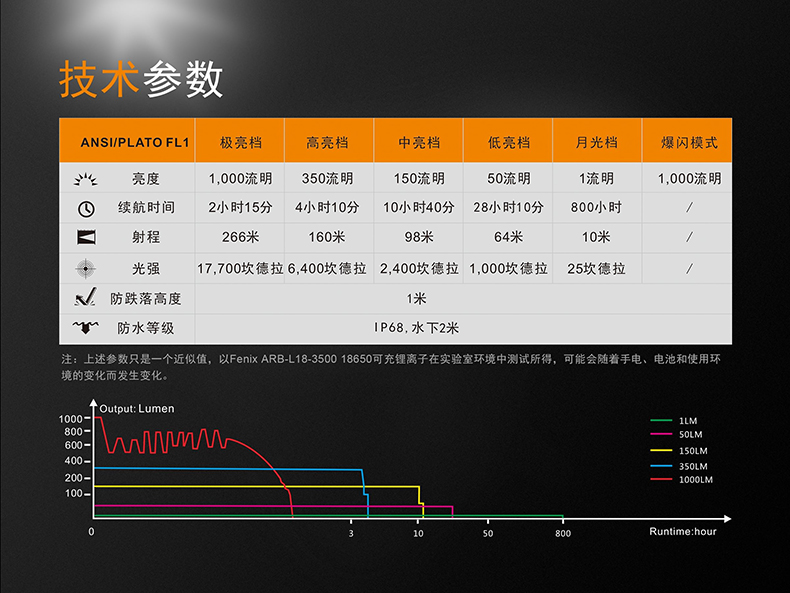This screenshot has height=593, width=790.
Task: Select the 爆闪模式 column header
Action: 689,142
